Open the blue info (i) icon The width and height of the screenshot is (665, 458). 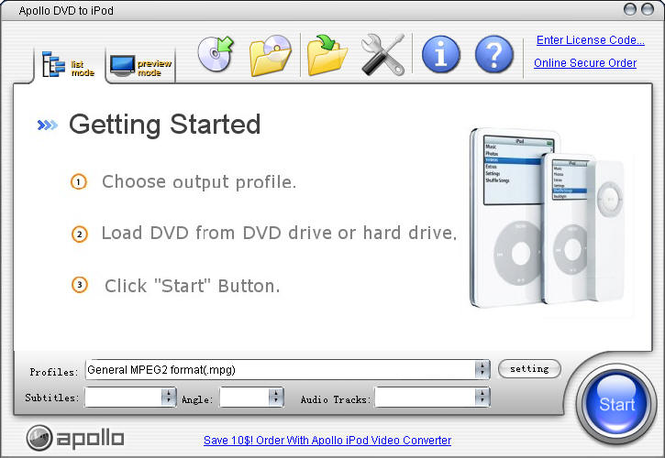click(441, 54)
